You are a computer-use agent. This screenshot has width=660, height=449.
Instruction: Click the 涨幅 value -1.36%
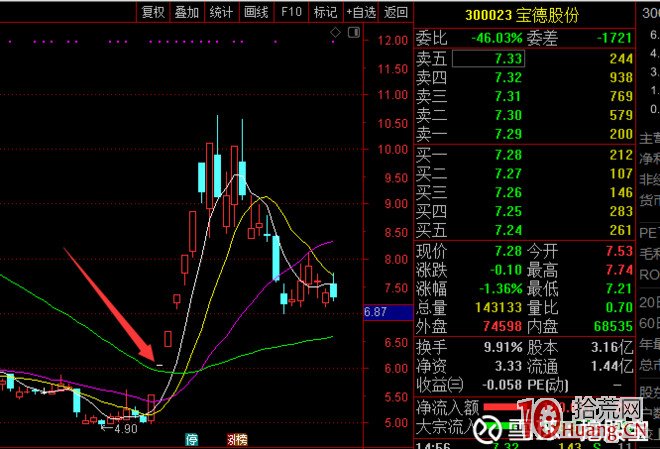[x=501, y=289]
